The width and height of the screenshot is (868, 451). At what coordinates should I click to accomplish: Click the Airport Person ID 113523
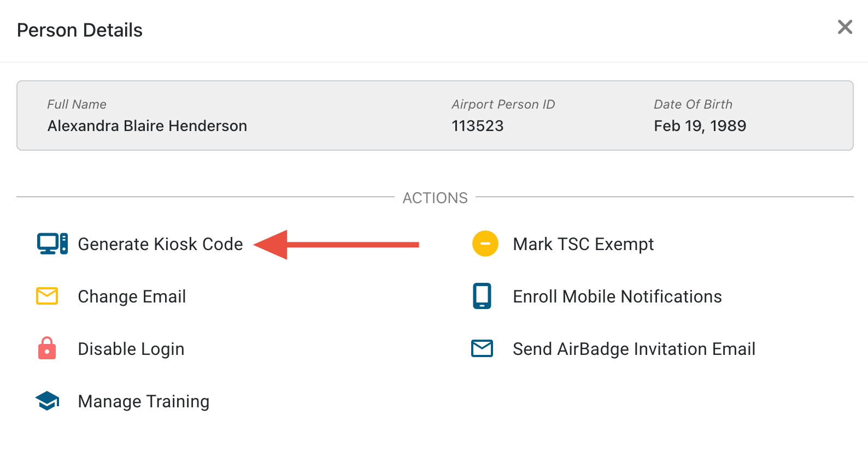pyautogui.click(x=478, y=126)
